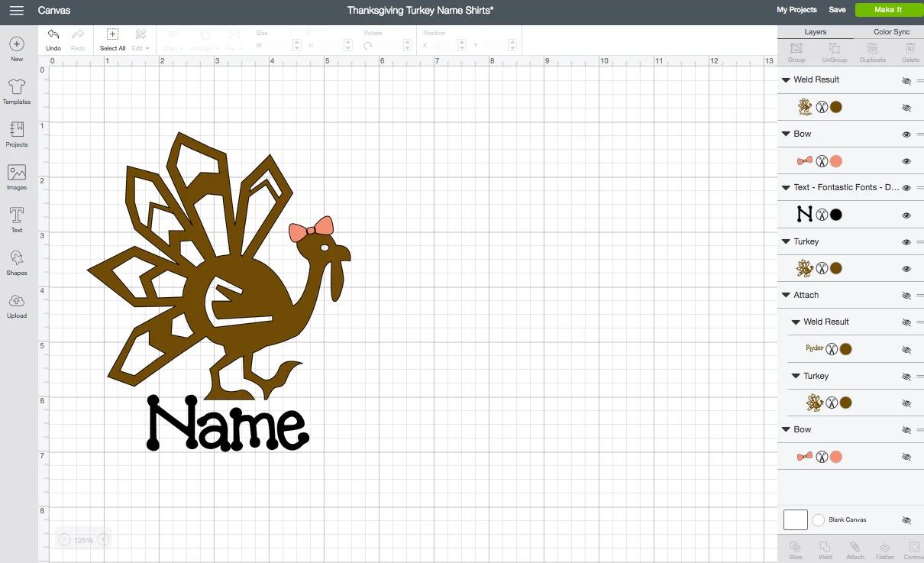This screenshot has height=563, width=924.
Task: Show the nested Turkey group under Attach
Action: coord(906,377)
